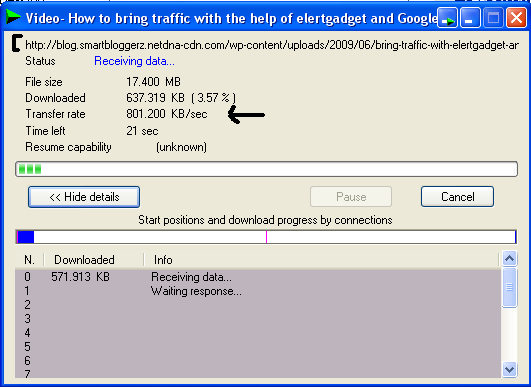531x387 pixels.
Task: Select connection row 1 Waiting response
Action: click(258, 291)
